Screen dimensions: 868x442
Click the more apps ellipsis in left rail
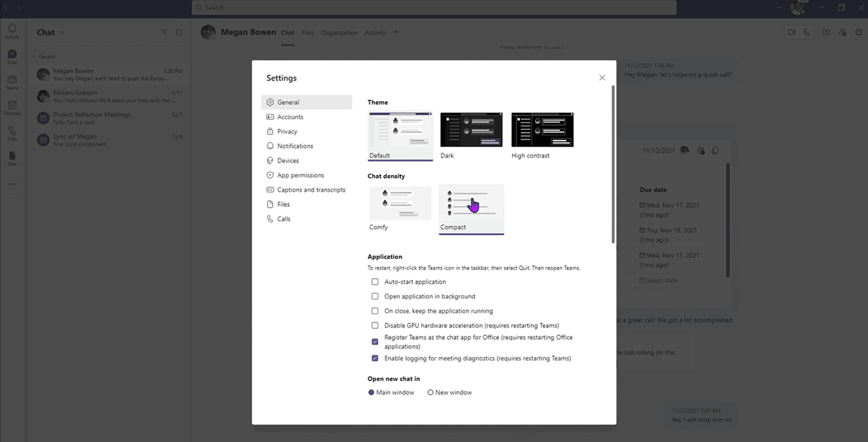point(12,184)
